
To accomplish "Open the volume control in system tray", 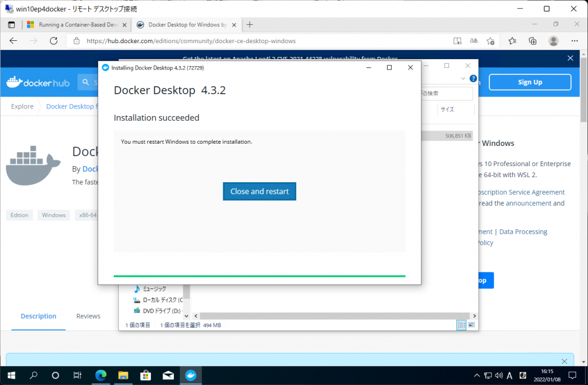I will tap(499, 375).
